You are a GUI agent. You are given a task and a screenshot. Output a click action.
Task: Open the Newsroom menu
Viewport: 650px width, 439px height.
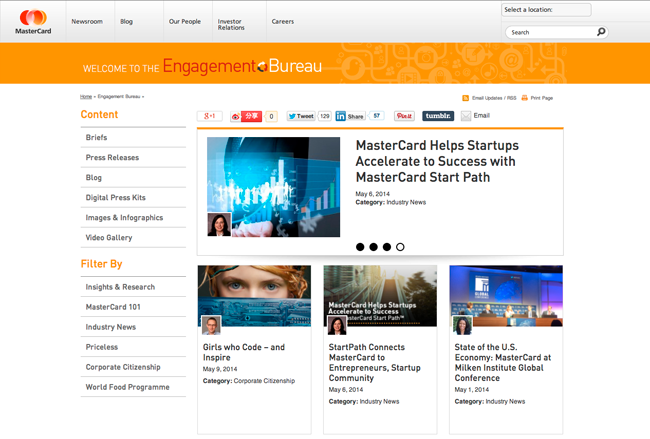87,22
